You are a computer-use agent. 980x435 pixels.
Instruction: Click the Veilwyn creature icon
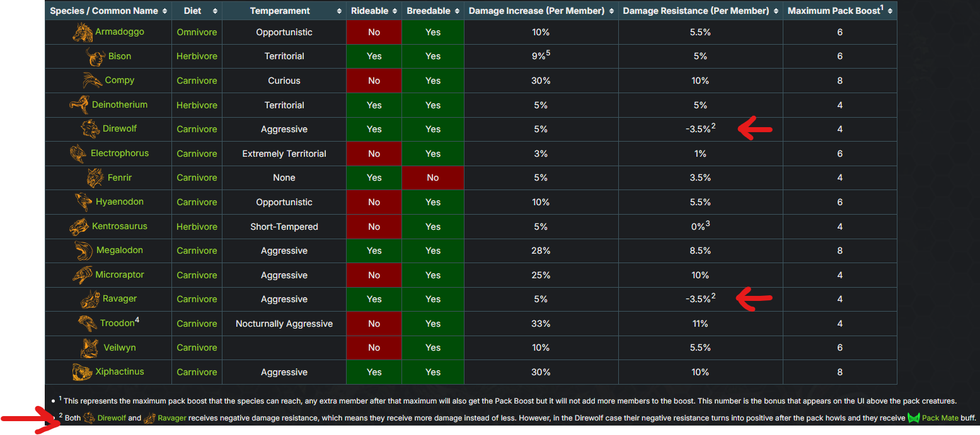90,347
